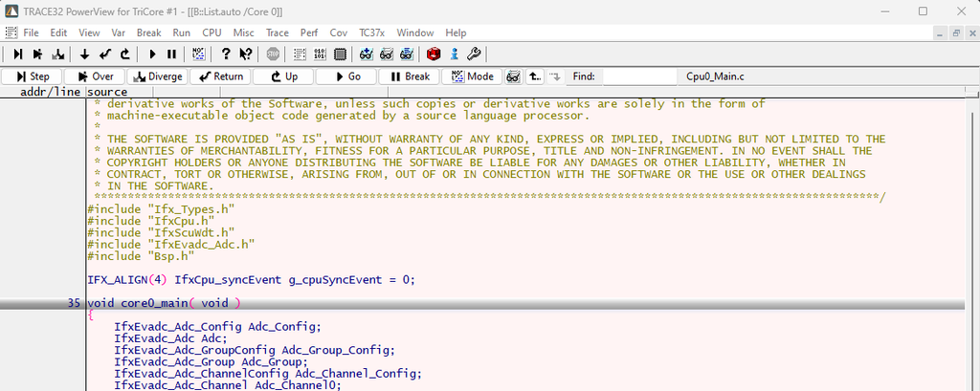Click the Return button
Viewport: 980px width, 391px height.
219,76
